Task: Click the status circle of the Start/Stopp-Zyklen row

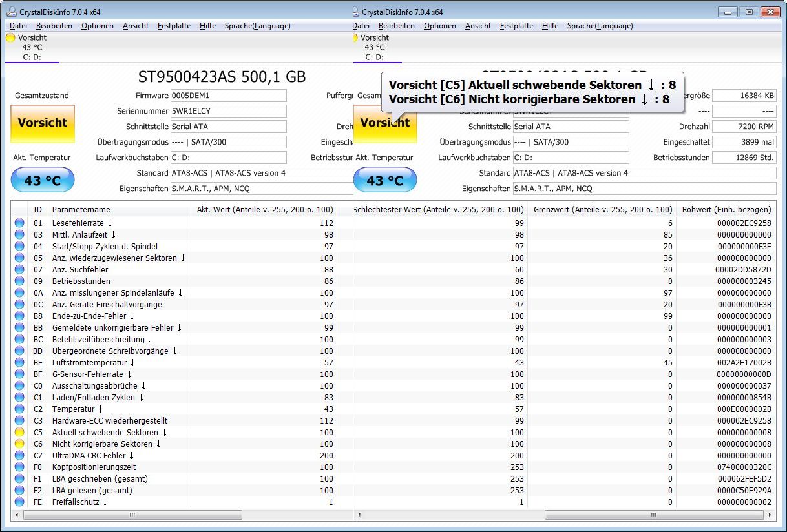Action: click(19, 247)
